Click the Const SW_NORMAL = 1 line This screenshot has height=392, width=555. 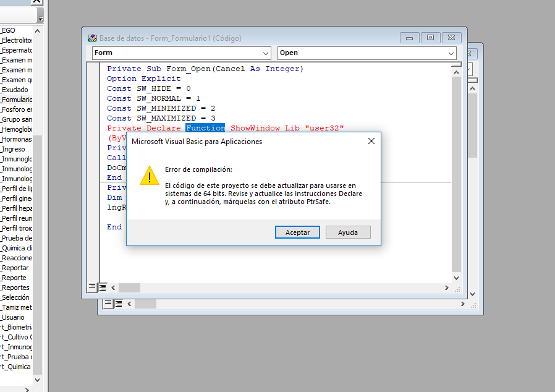tap(154, 98)
